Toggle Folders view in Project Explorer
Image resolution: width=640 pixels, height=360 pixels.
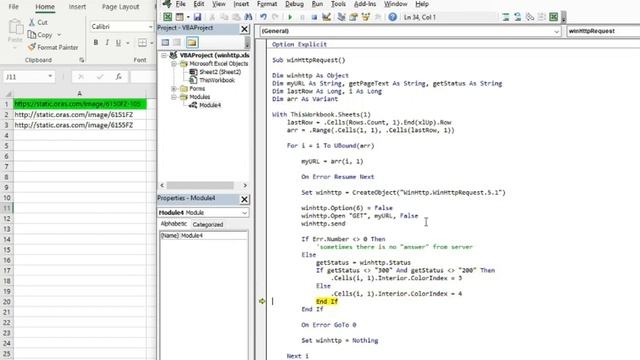point(192,42)
